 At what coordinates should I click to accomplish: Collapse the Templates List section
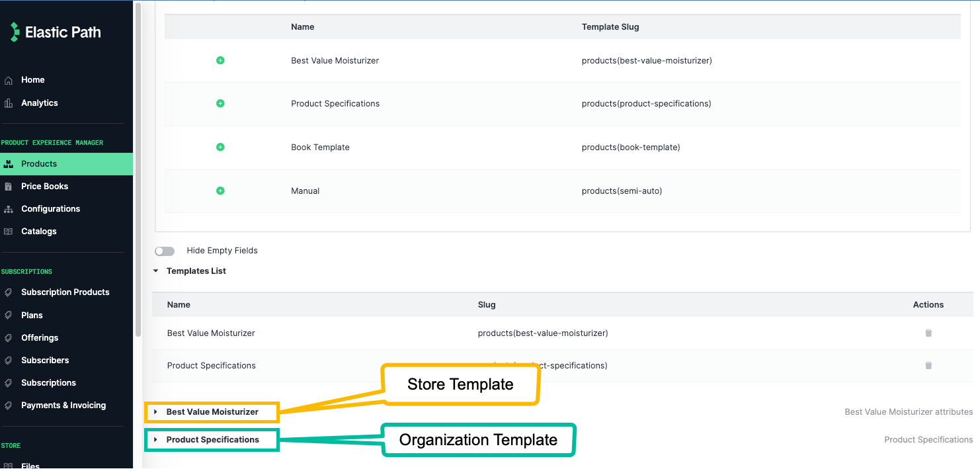point(155,271)
